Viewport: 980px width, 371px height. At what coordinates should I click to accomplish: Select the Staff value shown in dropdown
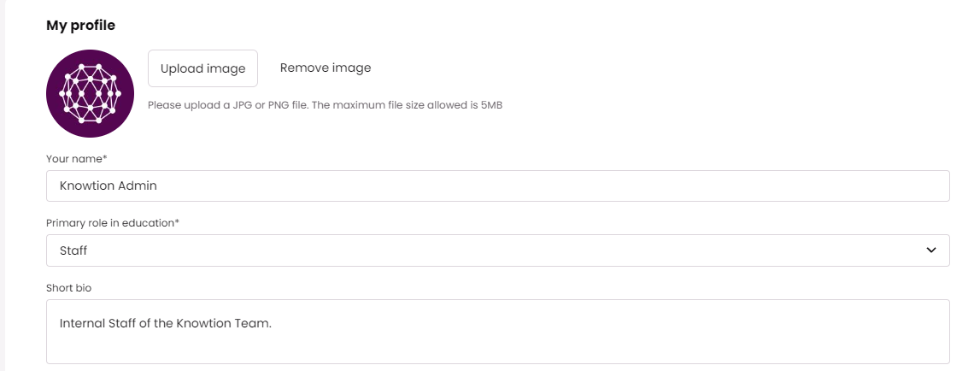point(73,251)
